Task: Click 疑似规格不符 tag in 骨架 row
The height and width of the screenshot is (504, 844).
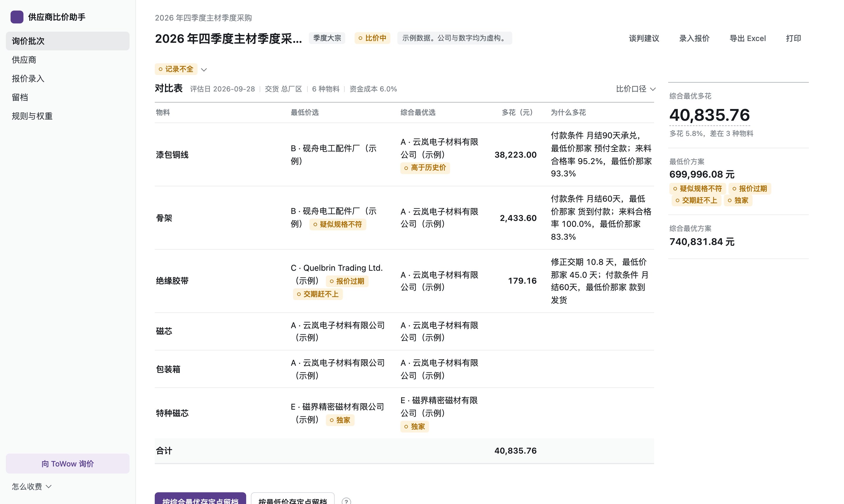Action: click(338, 224)
